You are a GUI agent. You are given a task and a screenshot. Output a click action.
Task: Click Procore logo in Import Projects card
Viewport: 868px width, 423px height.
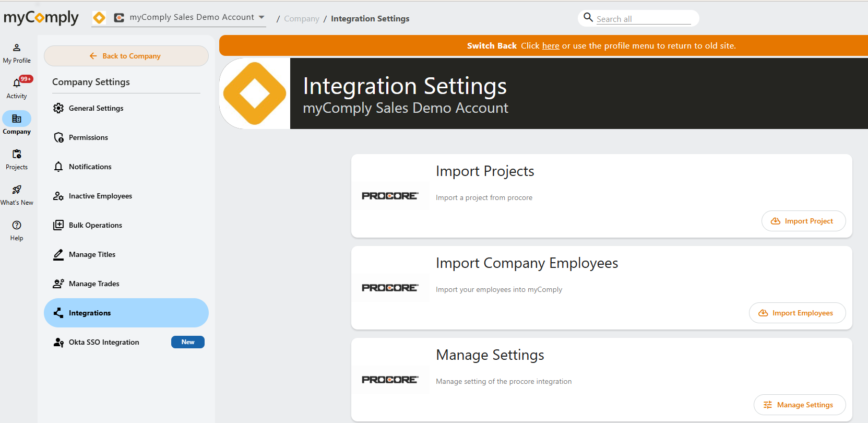pos(390,196)
